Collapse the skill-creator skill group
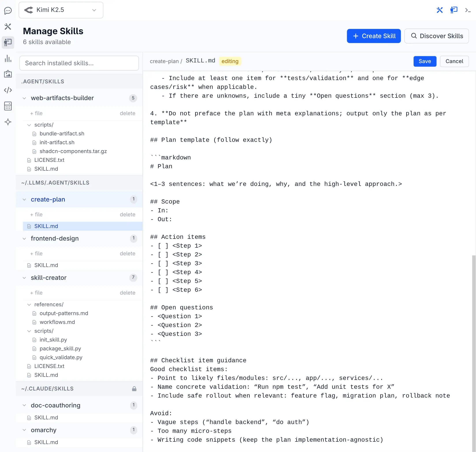 (24, 278)
